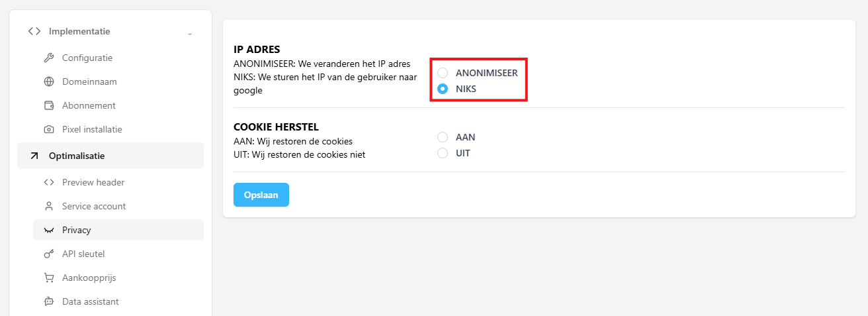Image resolution: width=868 pixels, height=316 pixels.
Task: Click the wrench icon beside Configuratie
Action: coord(48,58)
